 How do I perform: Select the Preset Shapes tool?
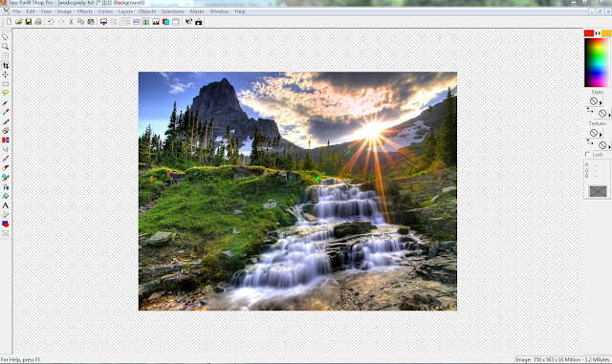[6, 225]
